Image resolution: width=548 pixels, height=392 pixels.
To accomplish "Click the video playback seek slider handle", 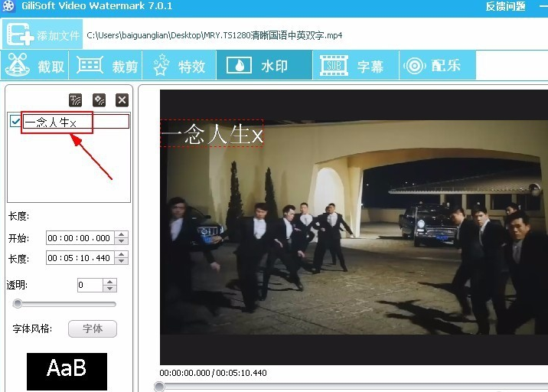I will 159,387.
